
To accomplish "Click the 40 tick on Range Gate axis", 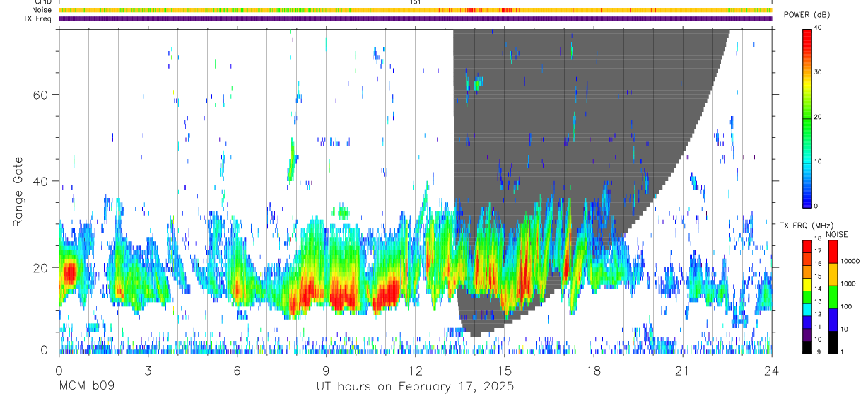I will 42,181.
